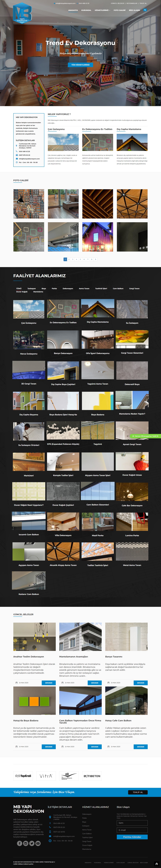The height and width of the screenshot is (868, 161).
Task: Open the Twitter icon in footer
Action: click(32, 843)
